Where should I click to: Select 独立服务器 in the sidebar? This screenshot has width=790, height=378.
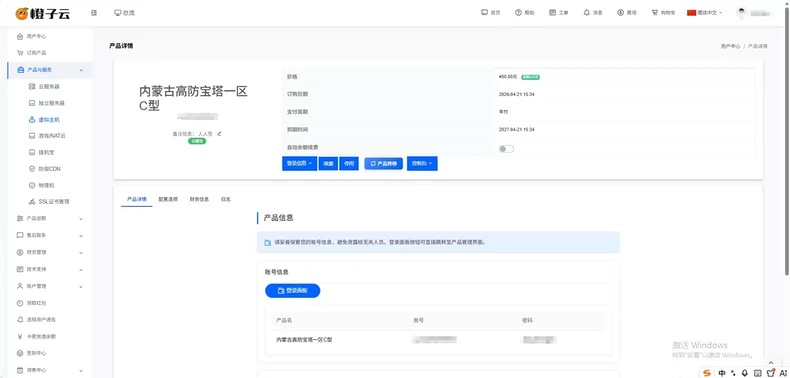click(x=50, y=103)
